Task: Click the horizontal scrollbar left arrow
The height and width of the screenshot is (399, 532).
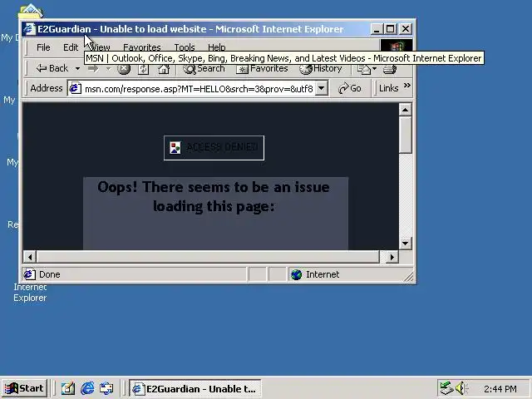Action: click(x=30, y=257)
